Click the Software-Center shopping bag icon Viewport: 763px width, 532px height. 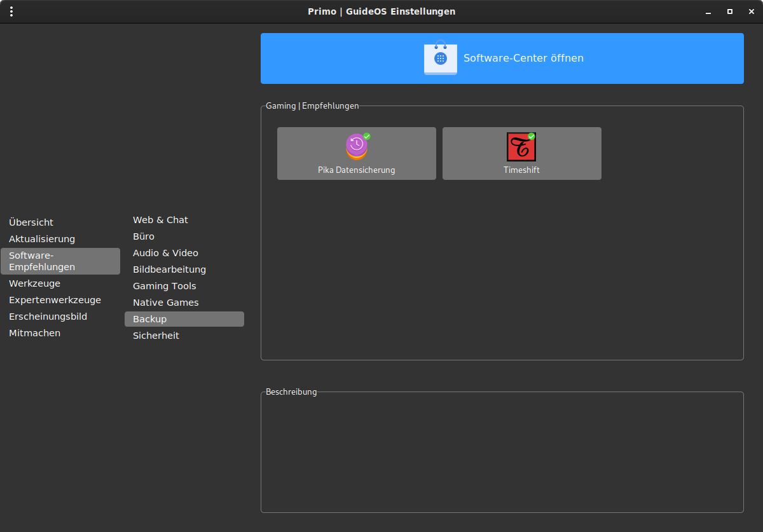(x=440, y=58)
